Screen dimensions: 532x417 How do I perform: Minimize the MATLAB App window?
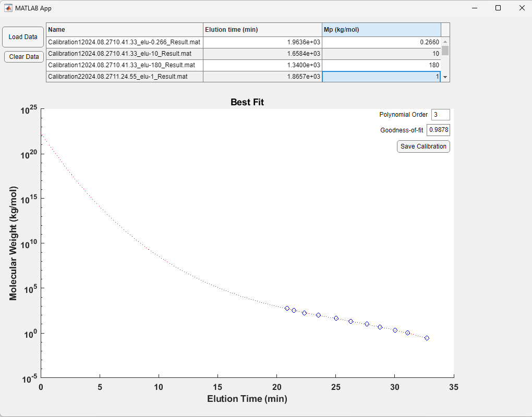[x=475, y=8]
